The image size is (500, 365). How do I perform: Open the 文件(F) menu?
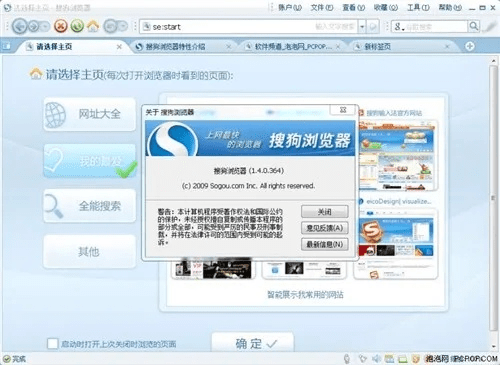click(322, 7)
